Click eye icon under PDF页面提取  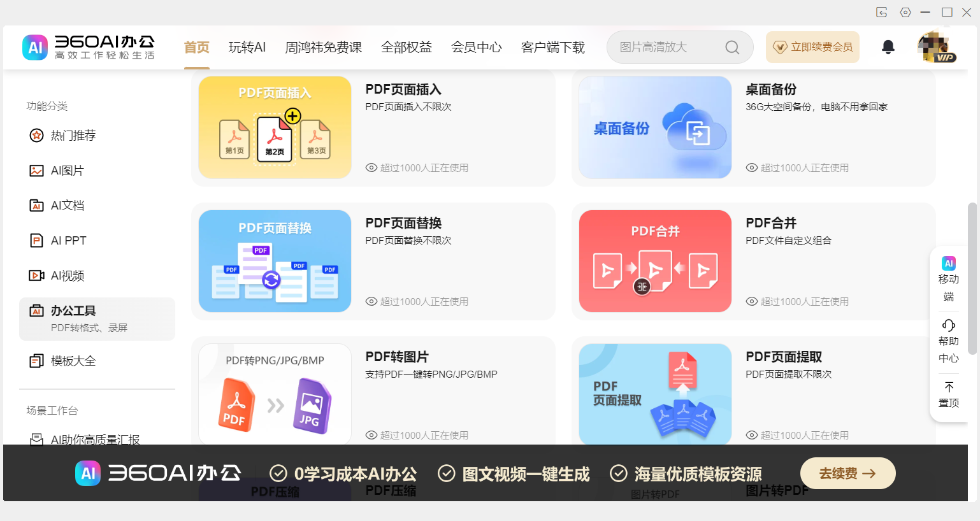pos(751,435)
